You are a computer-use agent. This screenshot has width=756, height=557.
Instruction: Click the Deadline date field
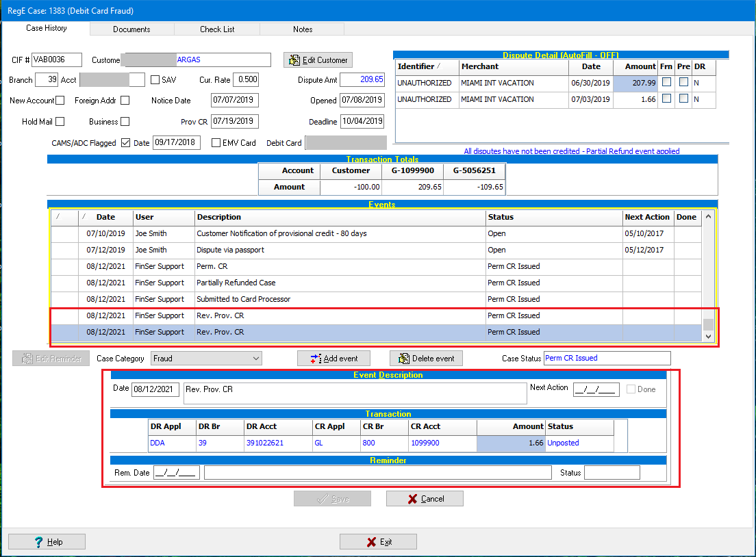[362, 121]
